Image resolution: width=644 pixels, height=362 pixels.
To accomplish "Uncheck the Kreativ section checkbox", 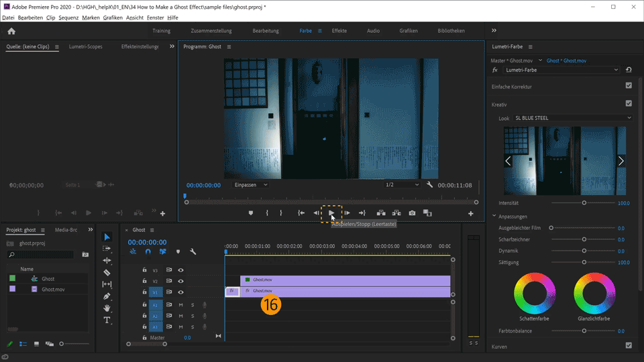I will [x=629, y=104].
